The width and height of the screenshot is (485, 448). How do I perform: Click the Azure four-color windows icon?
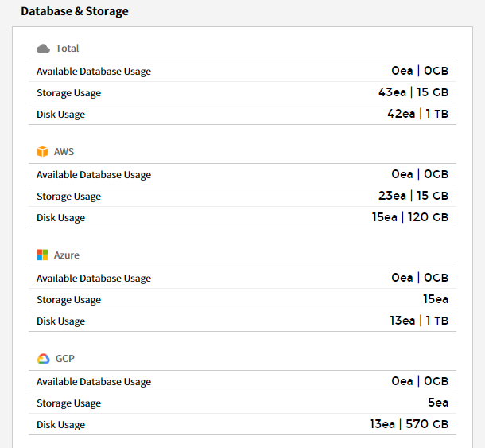(x=43, y=255)
